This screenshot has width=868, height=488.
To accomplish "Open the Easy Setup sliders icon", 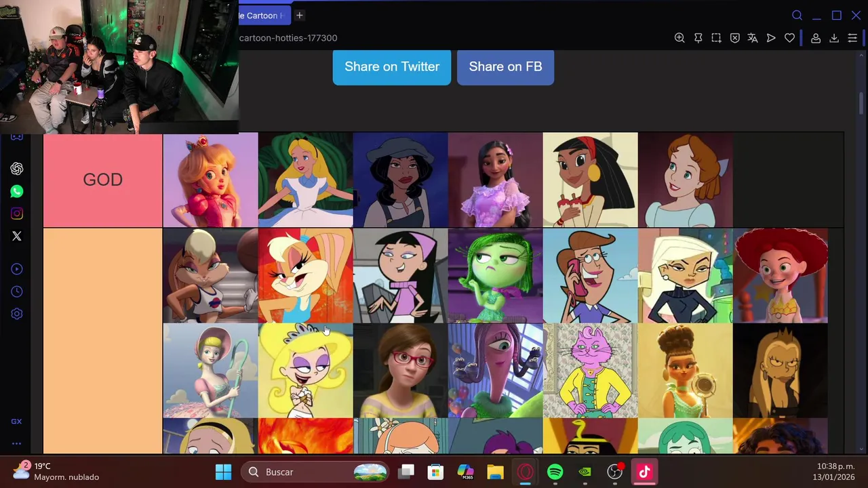I will (852, 38).
